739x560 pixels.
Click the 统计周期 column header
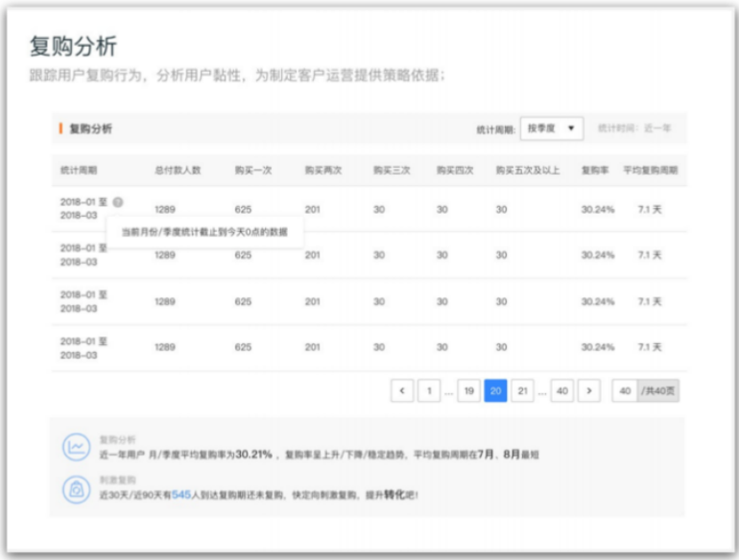pyautogui.click(x=79, y=170)
